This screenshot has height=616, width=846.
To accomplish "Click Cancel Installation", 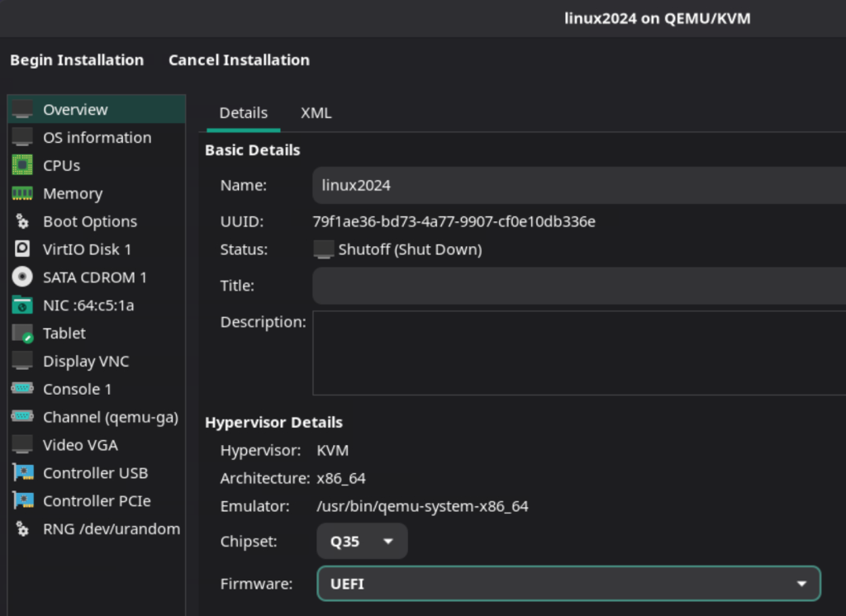I will (239, 60).
